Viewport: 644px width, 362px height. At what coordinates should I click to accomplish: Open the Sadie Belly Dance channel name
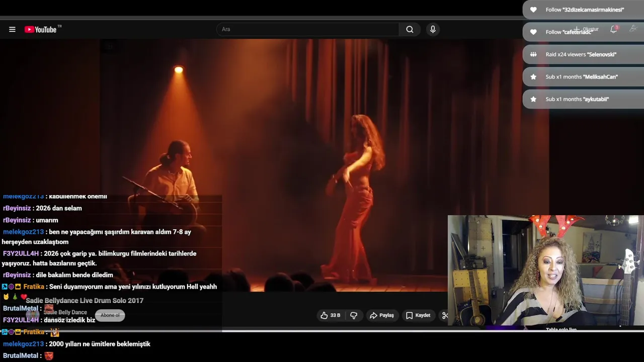(x=65, y=312)
